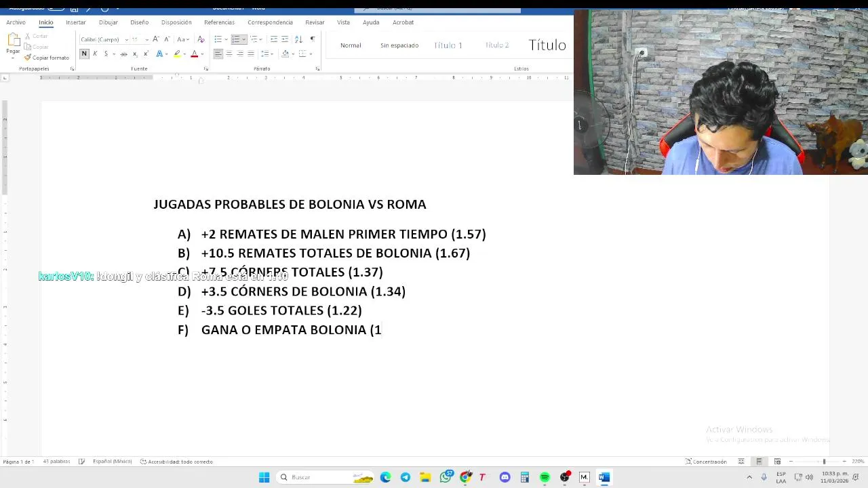Open Párrafo dialog launcher
This screenshot has height=488, width=868.
pos(317,68)
